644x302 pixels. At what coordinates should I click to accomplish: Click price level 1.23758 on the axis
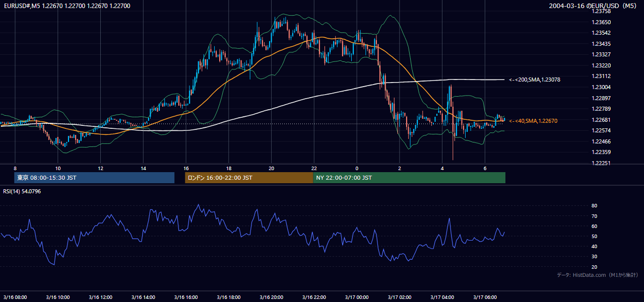pyautogui.click(x=601, y=11)
